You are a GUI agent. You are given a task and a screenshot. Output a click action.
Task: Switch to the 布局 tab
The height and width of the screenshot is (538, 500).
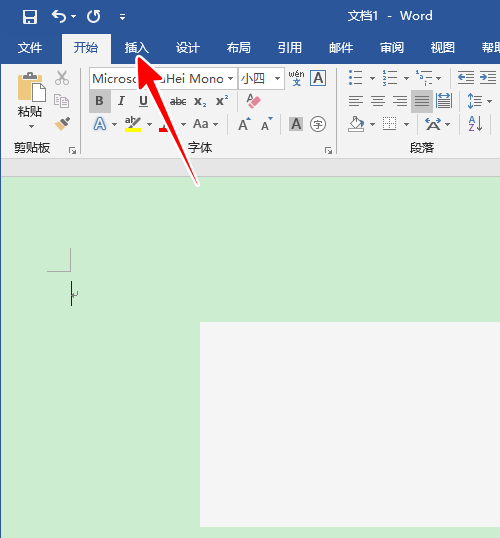click(x=239, y=48)
